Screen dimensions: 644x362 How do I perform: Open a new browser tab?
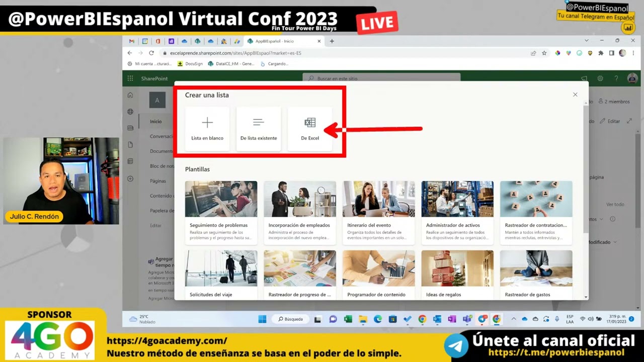332,41
